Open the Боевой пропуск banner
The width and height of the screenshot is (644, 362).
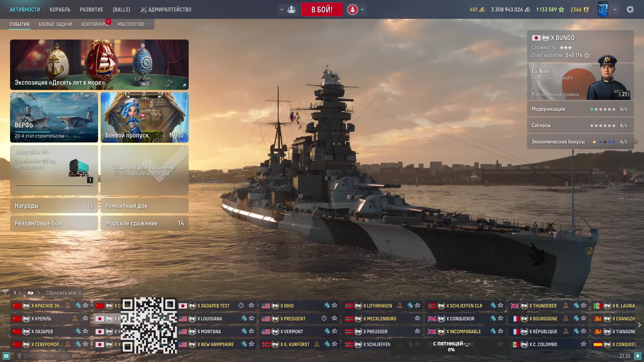coord(144,117)
